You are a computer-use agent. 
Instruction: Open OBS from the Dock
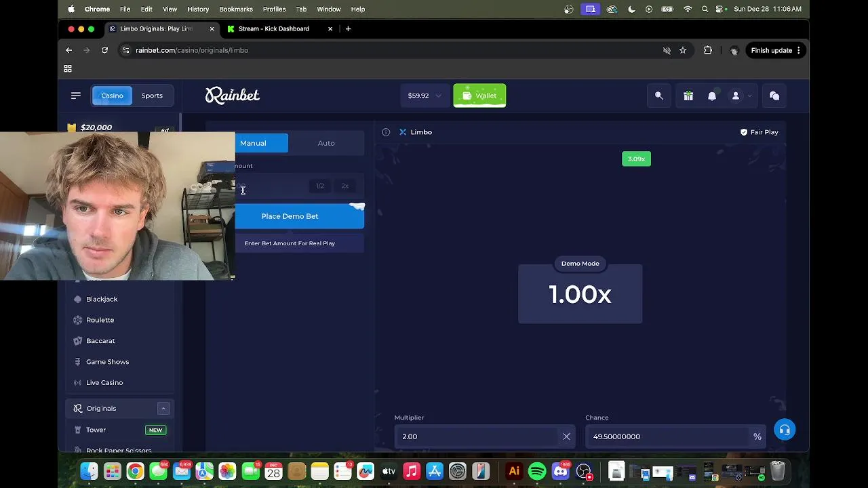584,470
